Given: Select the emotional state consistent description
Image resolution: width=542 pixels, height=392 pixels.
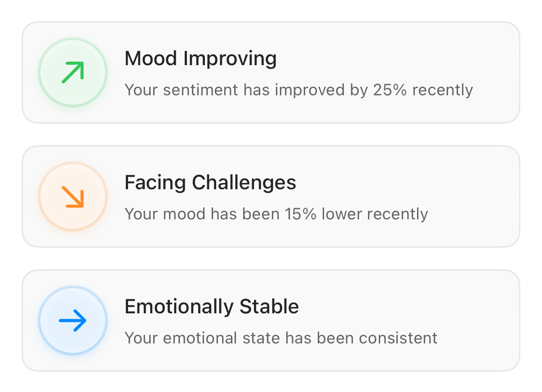Looking at the screenshot, I should (280, 338).
